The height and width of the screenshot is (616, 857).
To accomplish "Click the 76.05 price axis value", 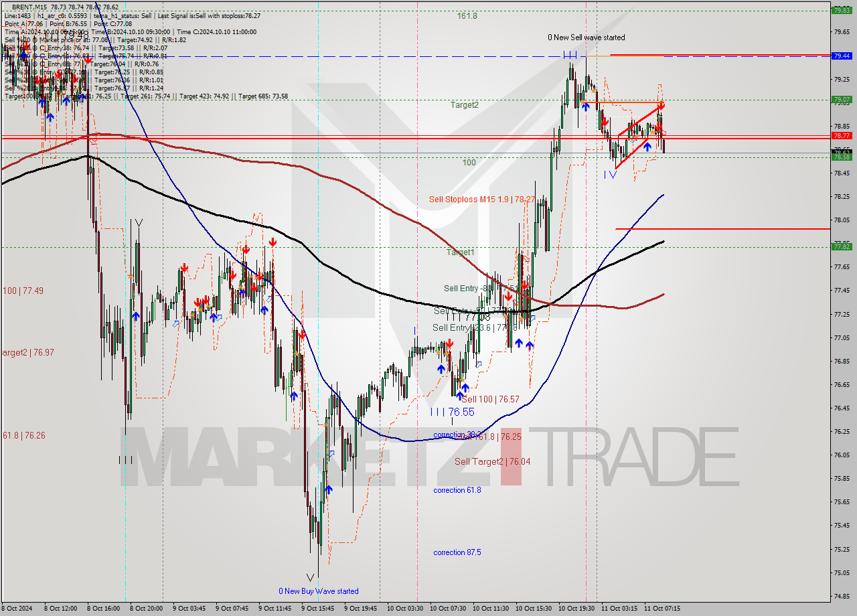I will [x=840, y=455].
